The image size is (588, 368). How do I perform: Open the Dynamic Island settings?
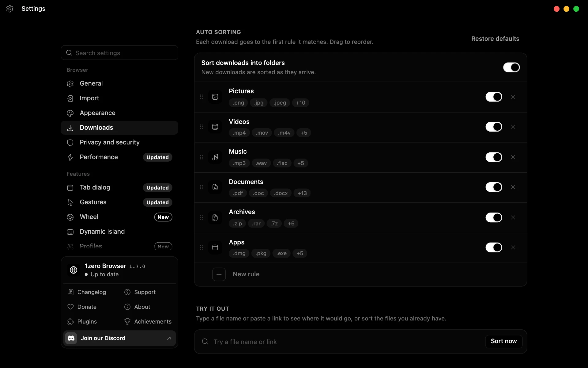(119, 232)
